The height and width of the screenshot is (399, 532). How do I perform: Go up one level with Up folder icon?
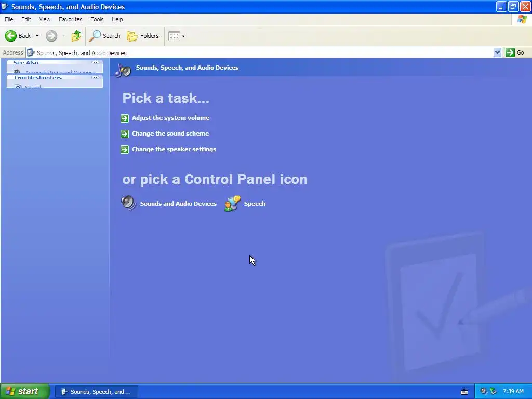pos(76,36)
